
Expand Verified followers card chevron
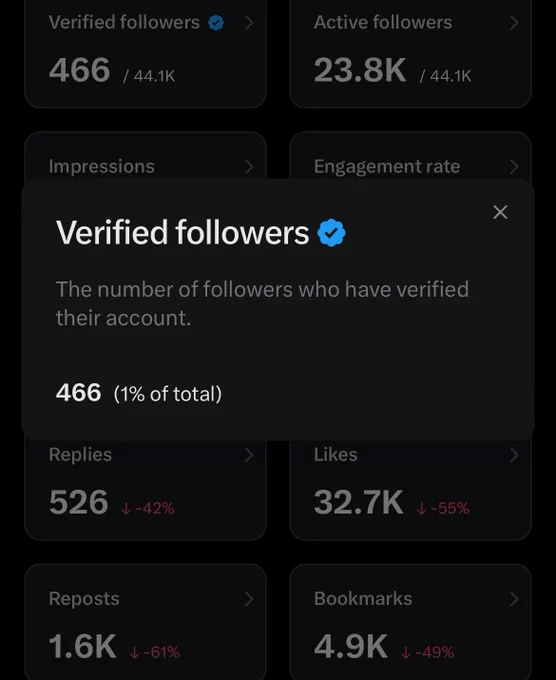click(x=249, y=23)
